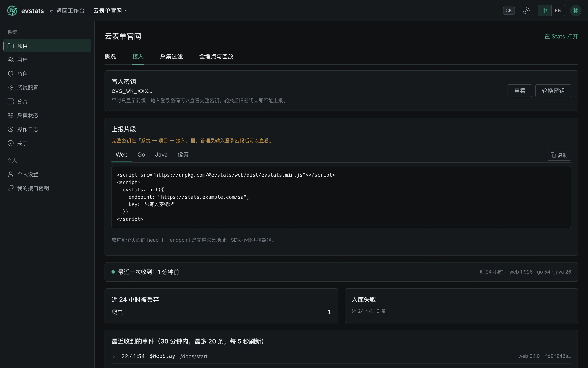The image size is (588, 368).
Task: Open the 在 Stats 打开 link
Action: tap(561, 37)
